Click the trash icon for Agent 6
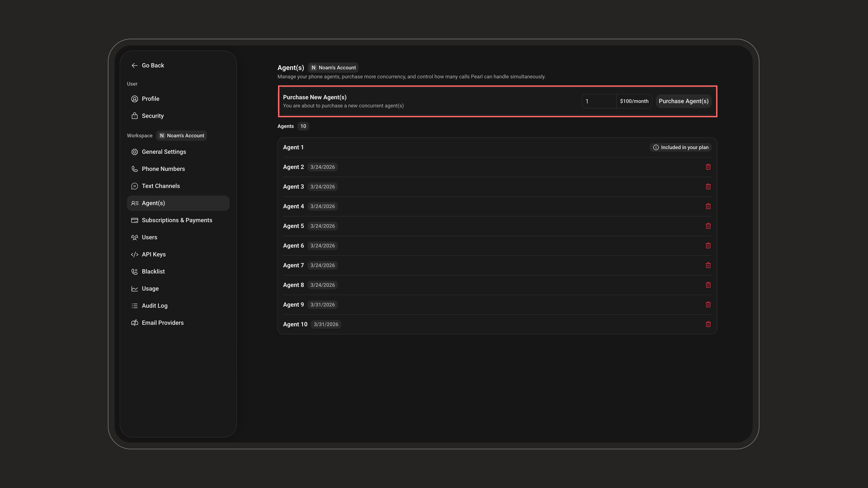868x488 pixels. click(x=708, y=246)
